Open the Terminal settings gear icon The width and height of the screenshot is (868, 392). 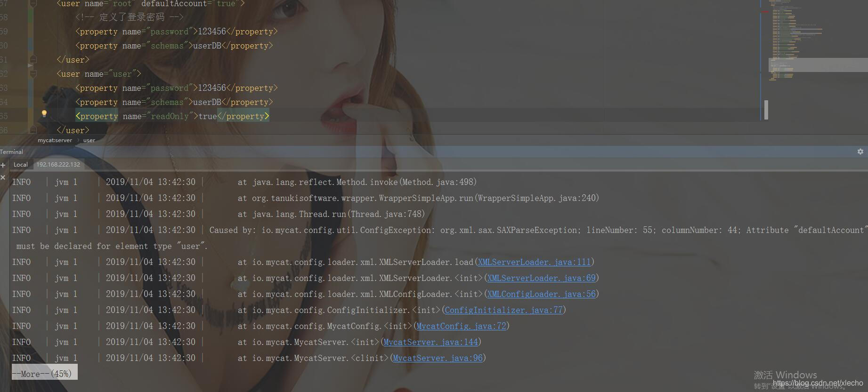860,152
